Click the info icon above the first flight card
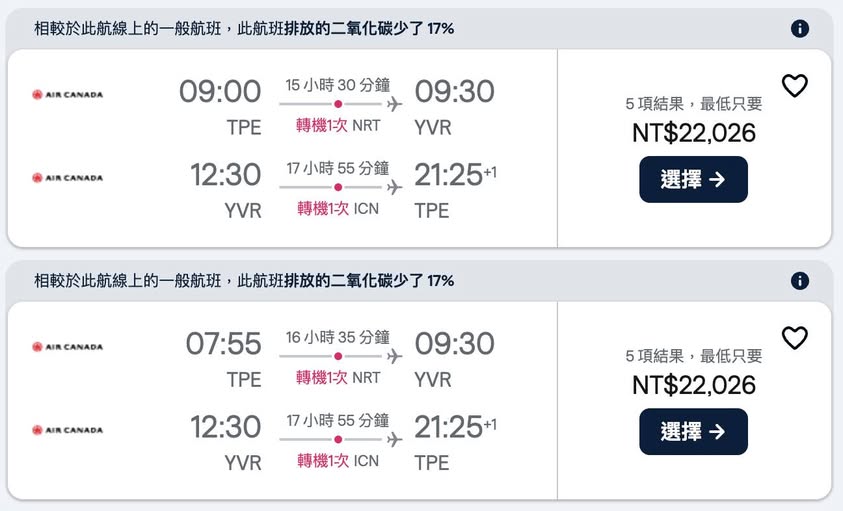Viewport: 843px width, 511px height. [800, 29]
